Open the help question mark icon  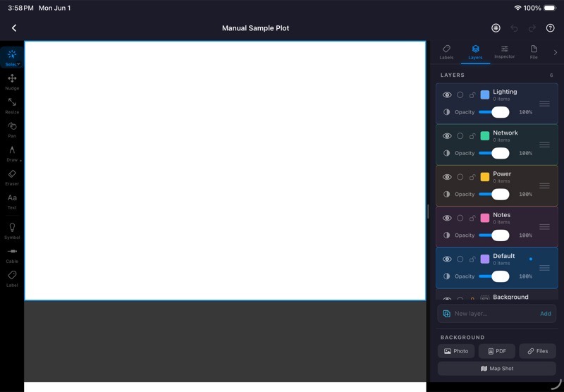[x=550, y=28]
